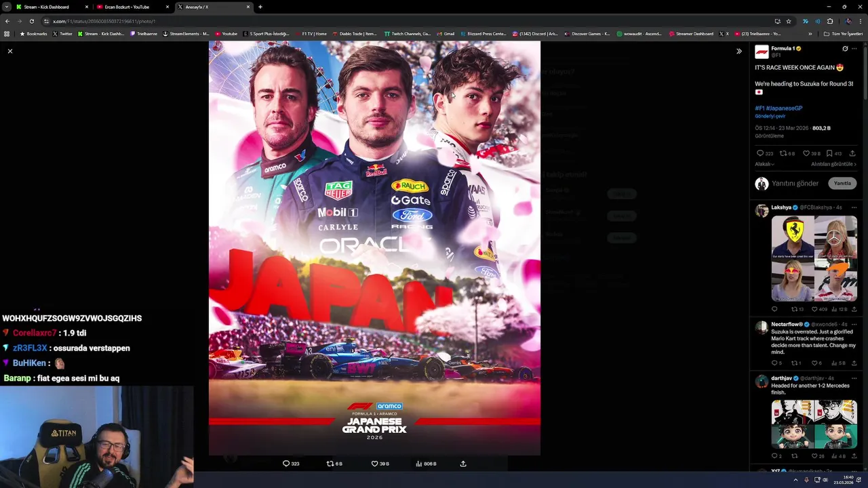Close the photo viewer with the X icon
This screenshot has height=488, width=868.
coord(10,51)
